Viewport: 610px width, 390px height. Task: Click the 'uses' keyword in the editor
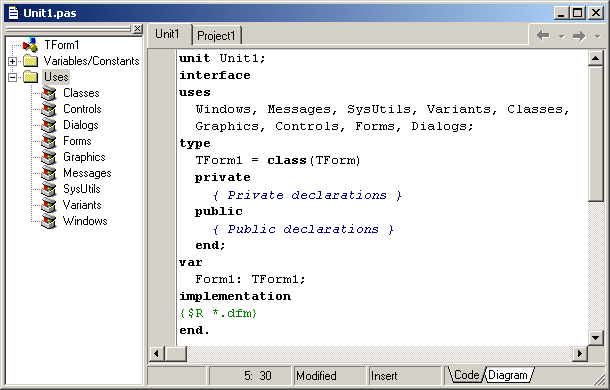click(195, 93)
